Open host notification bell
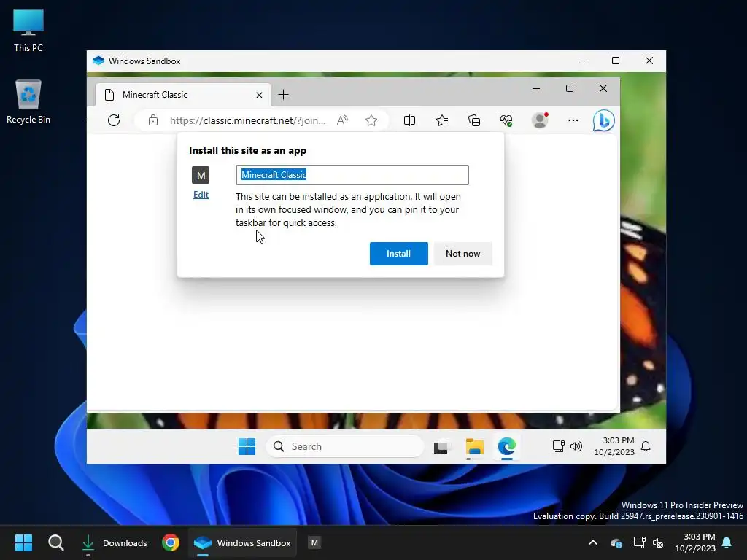747x560 pixels. 727,542
